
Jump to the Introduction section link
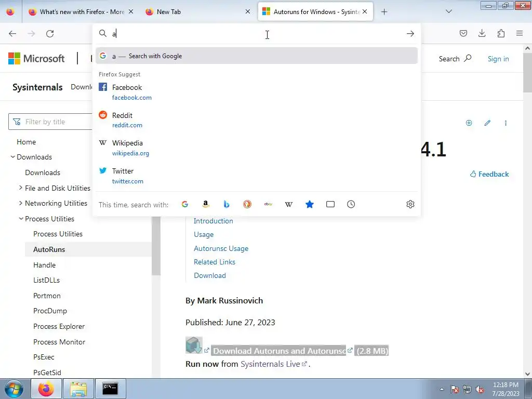tap(214, 221)
